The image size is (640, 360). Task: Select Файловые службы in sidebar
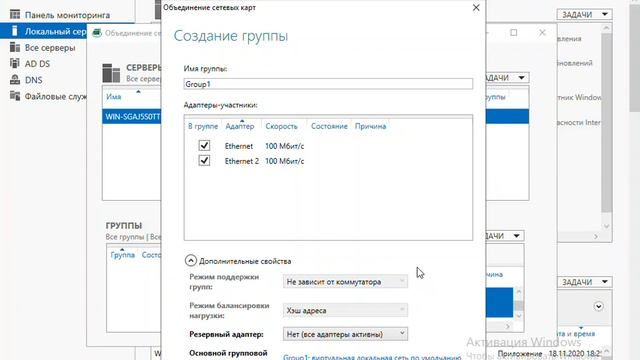tap(56, 97)
